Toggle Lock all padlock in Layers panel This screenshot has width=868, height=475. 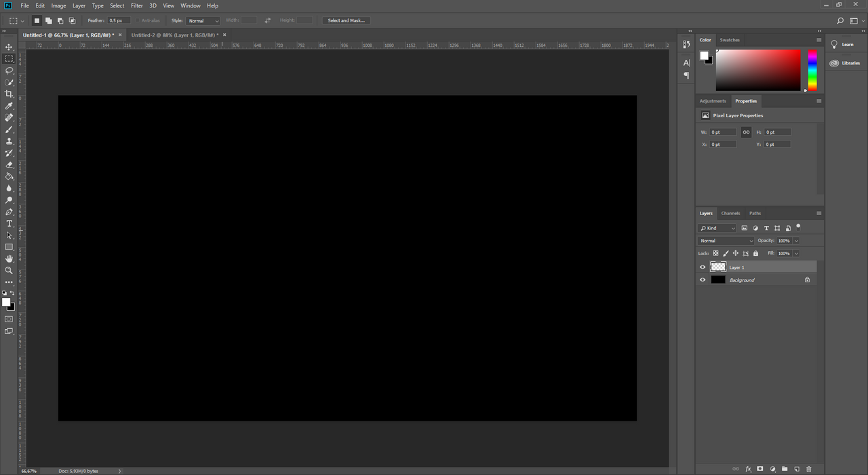click(755, 253)
